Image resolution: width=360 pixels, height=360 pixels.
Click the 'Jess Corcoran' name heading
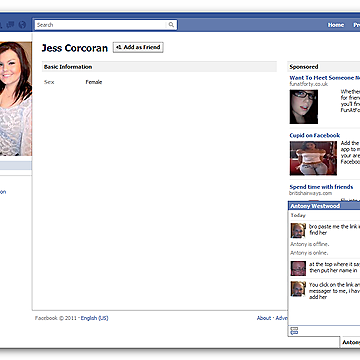tap(75, 48)
